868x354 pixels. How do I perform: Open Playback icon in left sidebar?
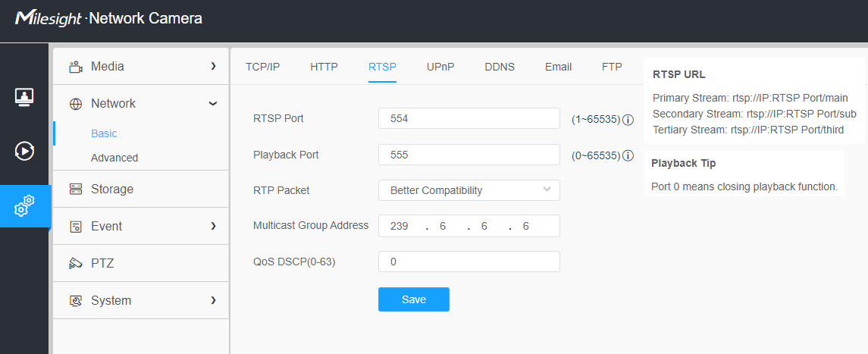click(24, 150)
